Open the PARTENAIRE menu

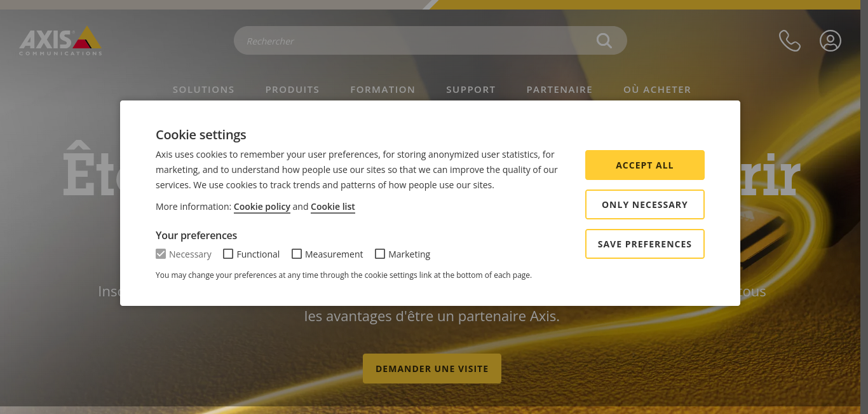559,90
